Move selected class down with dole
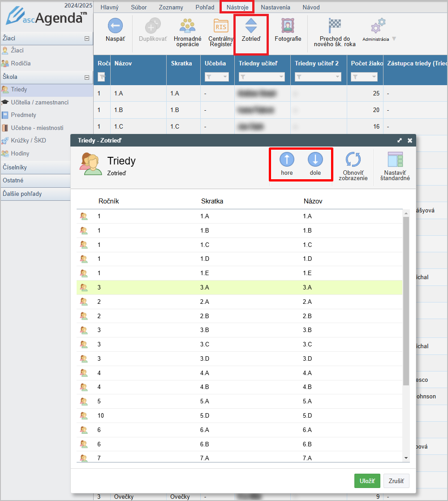This screenshot has width=448, height=501. coord(315,160)
